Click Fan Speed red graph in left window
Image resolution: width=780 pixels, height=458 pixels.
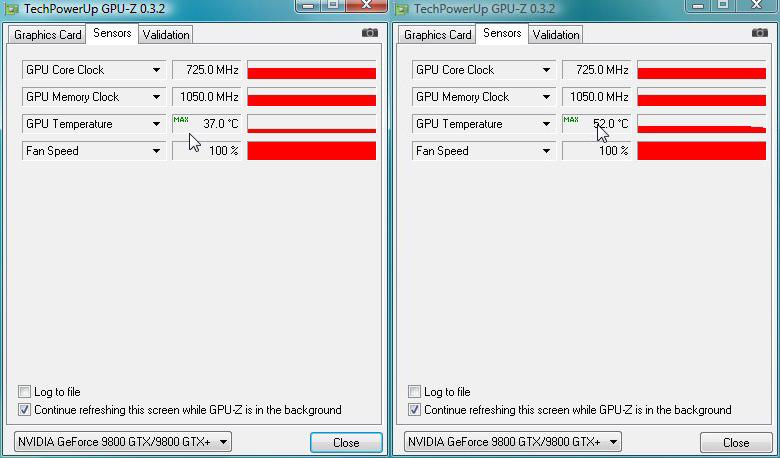tap(312, 151)
